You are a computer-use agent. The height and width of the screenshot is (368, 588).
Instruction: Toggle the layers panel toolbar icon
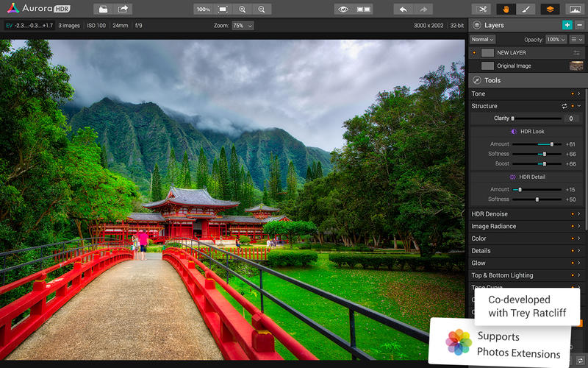pyautogui.click(x=550, y=9)
